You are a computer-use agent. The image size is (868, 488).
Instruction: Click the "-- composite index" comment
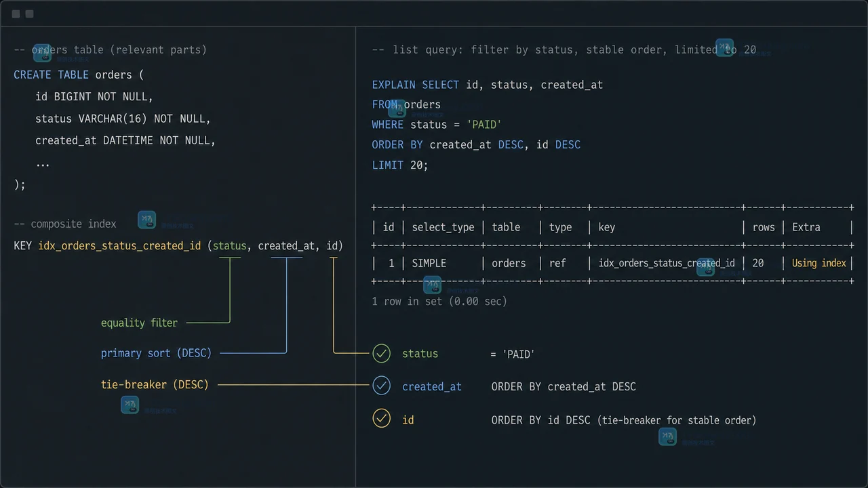[65, 224]
